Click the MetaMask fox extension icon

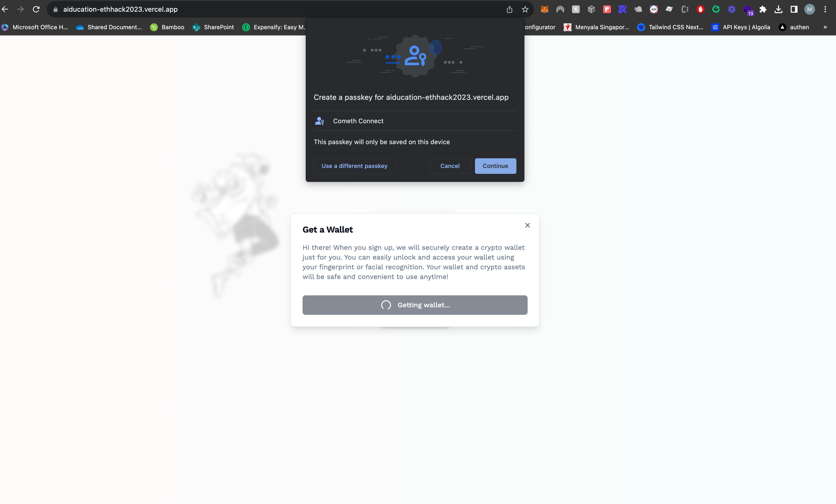(545, 9)
